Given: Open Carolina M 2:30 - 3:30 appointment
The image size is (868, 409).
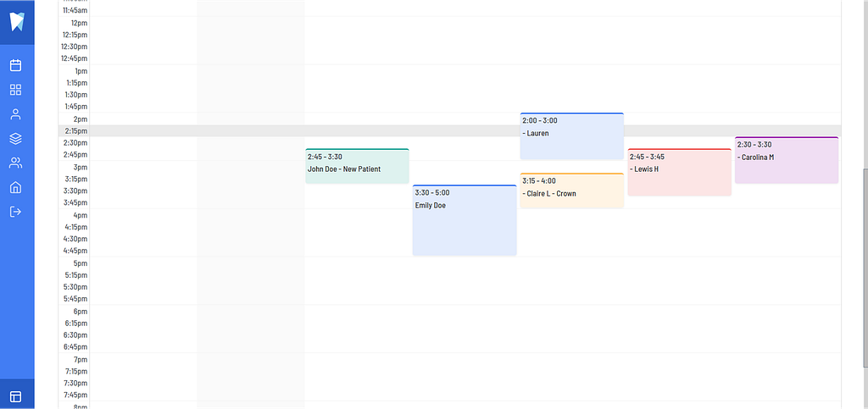Looking at the screenshot, I should (787, 160).
